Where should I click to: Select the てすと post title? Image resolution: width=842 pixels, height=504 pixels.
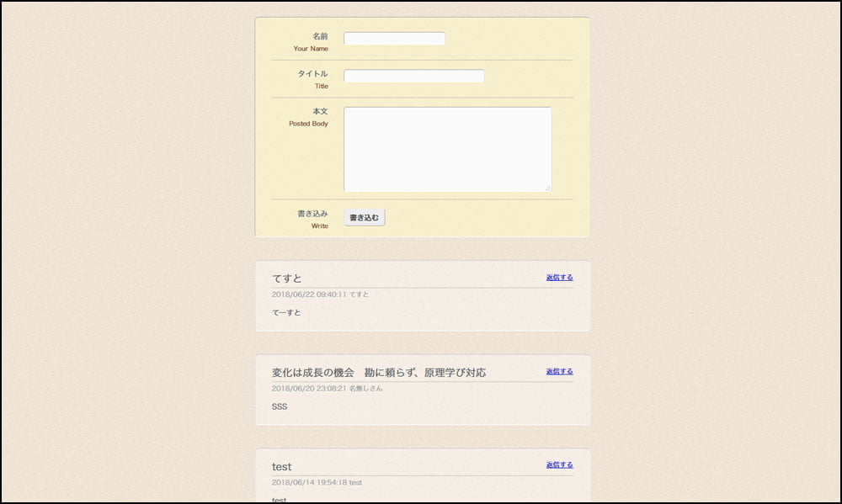287,279
